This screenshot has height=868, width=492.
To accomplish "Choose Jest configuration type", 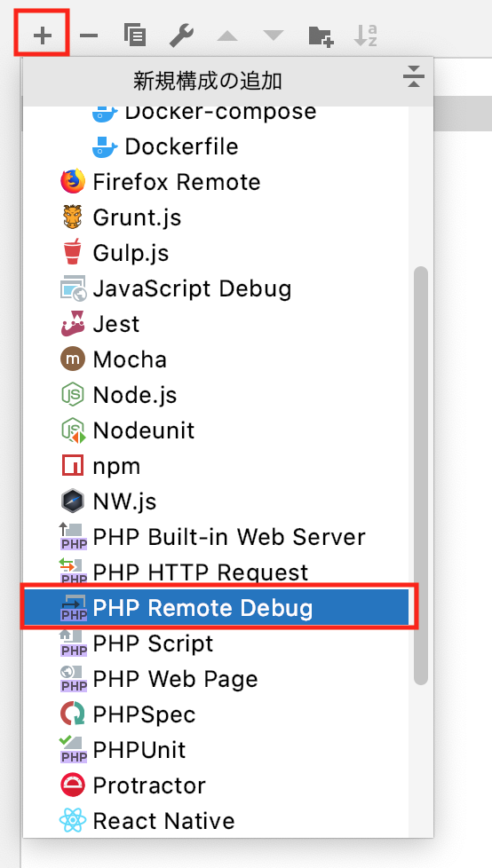I will coord(216,324).
